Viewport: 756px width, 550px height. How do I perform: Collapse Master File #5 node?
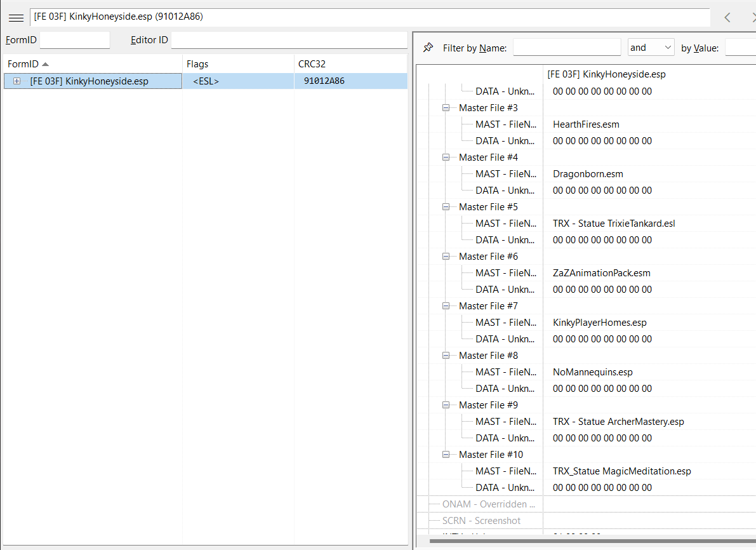click(446, 207)
